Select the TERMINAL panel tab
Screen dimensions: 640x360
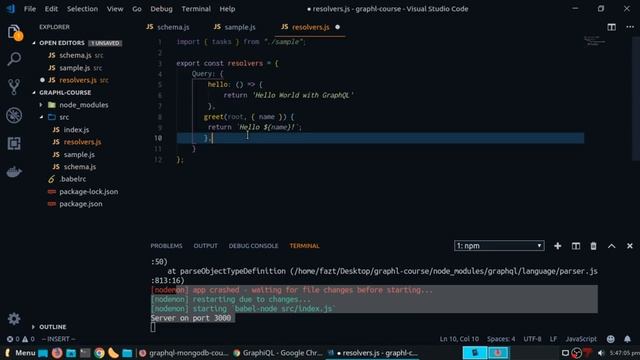coord(304,246)
